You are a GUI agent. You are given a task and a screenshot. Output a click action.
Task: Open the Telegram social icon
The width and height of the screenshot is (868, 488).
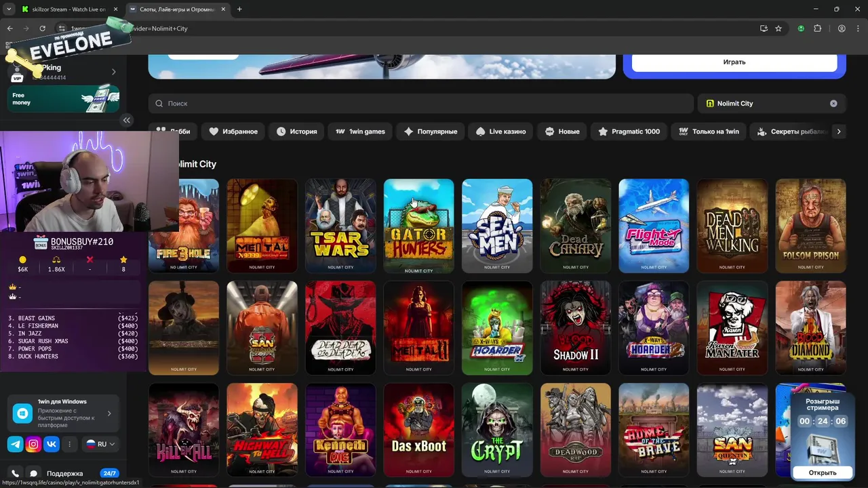(x=15, y=445)
